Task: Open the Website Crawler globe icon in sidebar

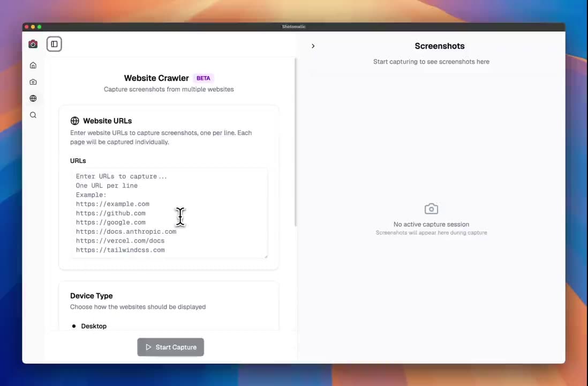Action: [x=33, y=98]
